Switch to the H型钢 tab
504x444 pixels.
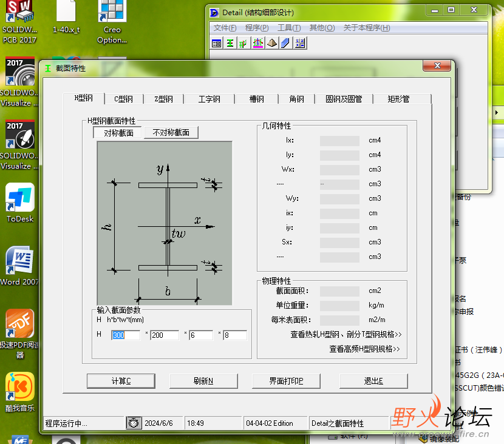tap(84, 98)
